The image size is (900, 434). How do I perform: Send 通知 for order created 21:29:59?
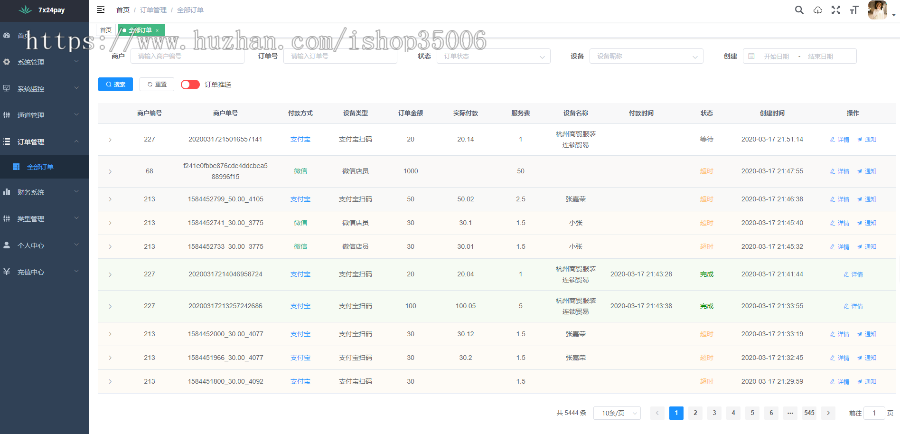[867, 381]
